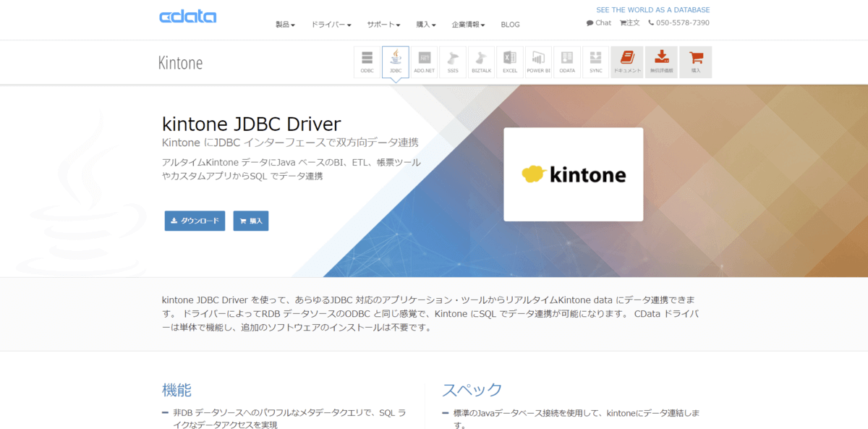This screenshot has width=868, height=429.
Task: Select the Excel add-in icon
Action: (510, 62)
